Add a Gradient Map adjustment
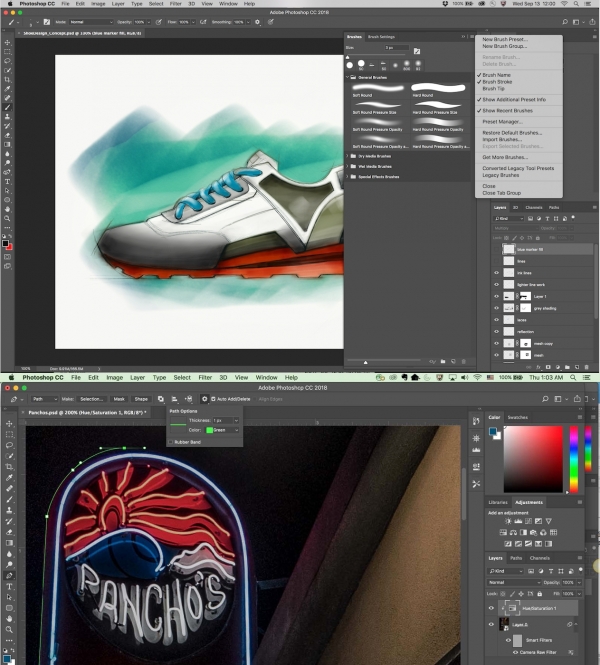Image resolution: width=600 pixels, height=665 pixels. point(548,544)
